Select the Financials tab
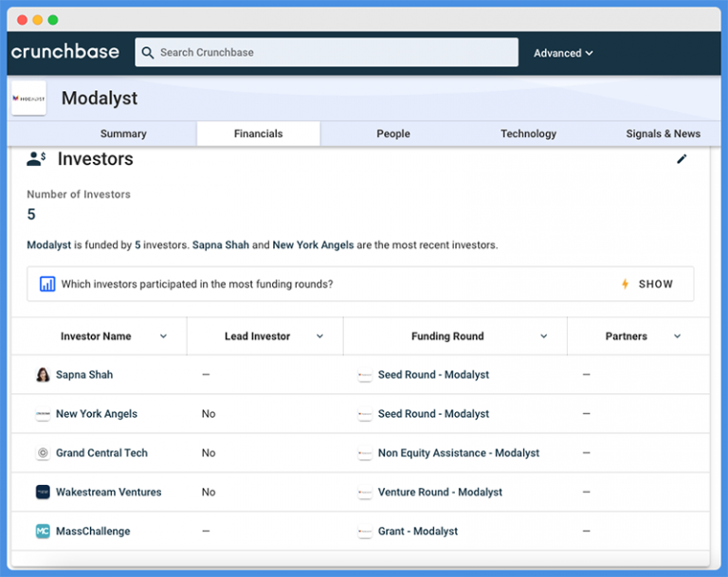The image size is (728, 577). (258, 134)
